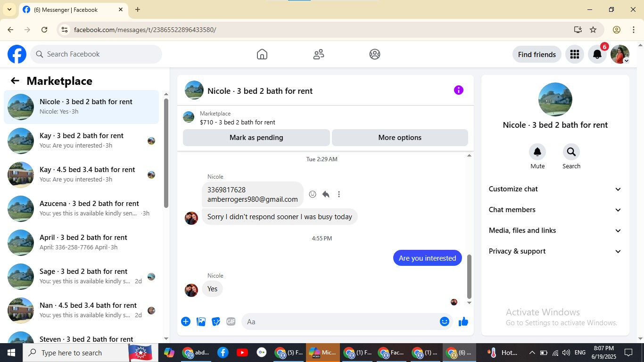The height and width of the screenshot is (362, 644).
Task: Expand Media, files and links section
Action: point(555,230)
